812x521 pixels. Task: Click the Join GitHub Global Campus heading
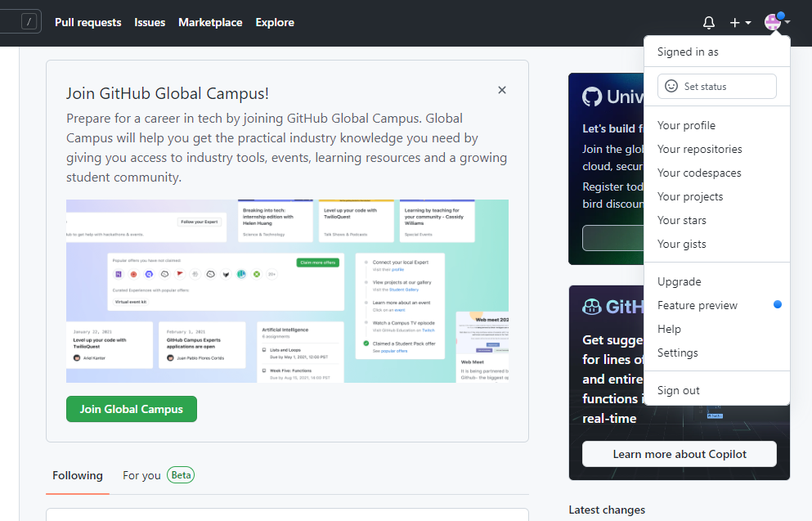point(168,93)
